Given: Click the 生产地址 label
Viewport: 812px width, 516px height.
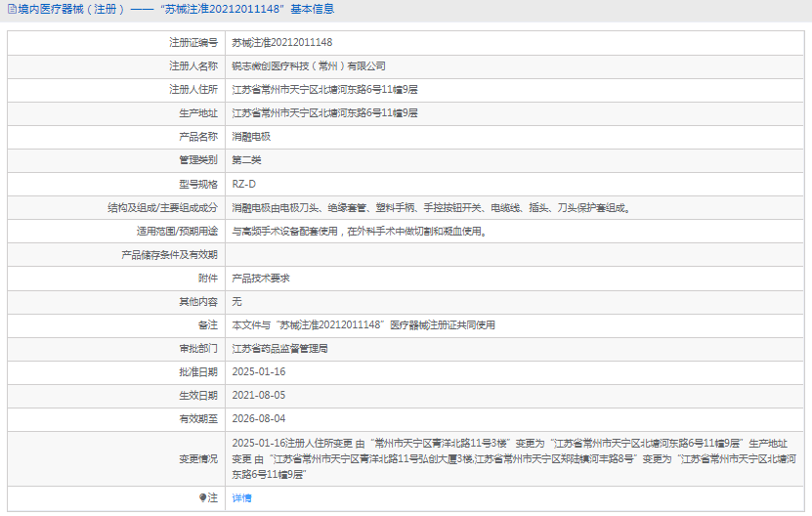Looking at the screenshot, I should (198, 113).
